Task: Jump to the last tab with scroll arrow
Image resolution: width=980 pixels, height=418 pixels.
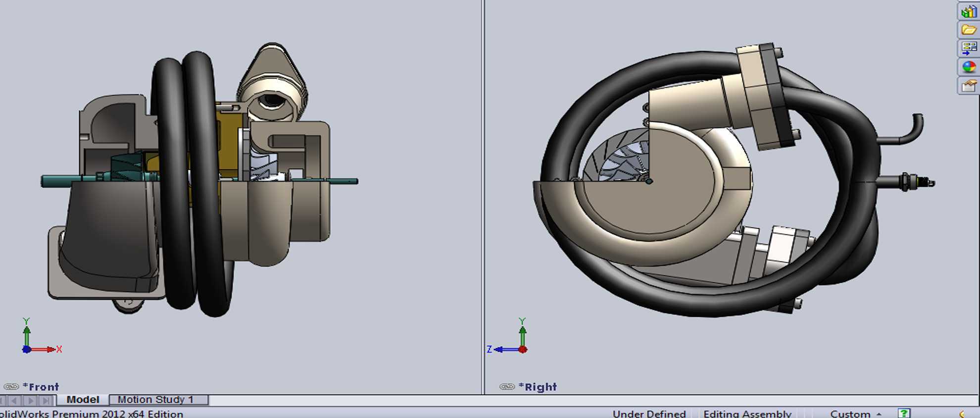Action: pyautogui.click(x=47, y=400)
